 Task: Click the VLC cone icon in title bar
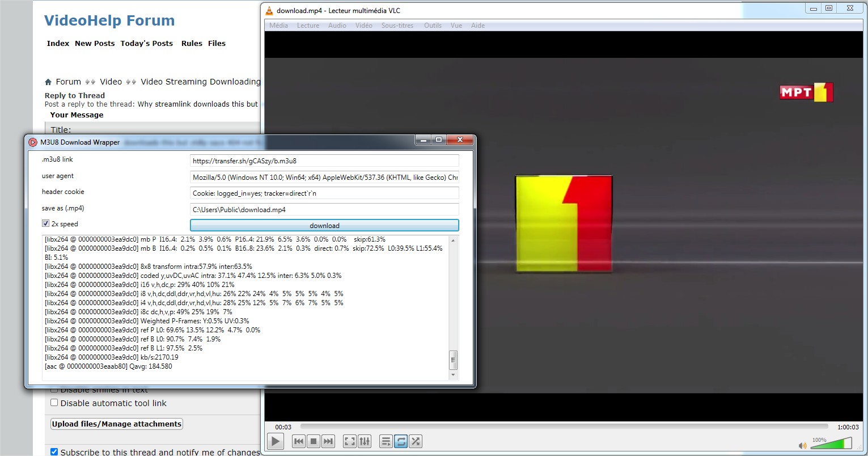pos(269,10)
